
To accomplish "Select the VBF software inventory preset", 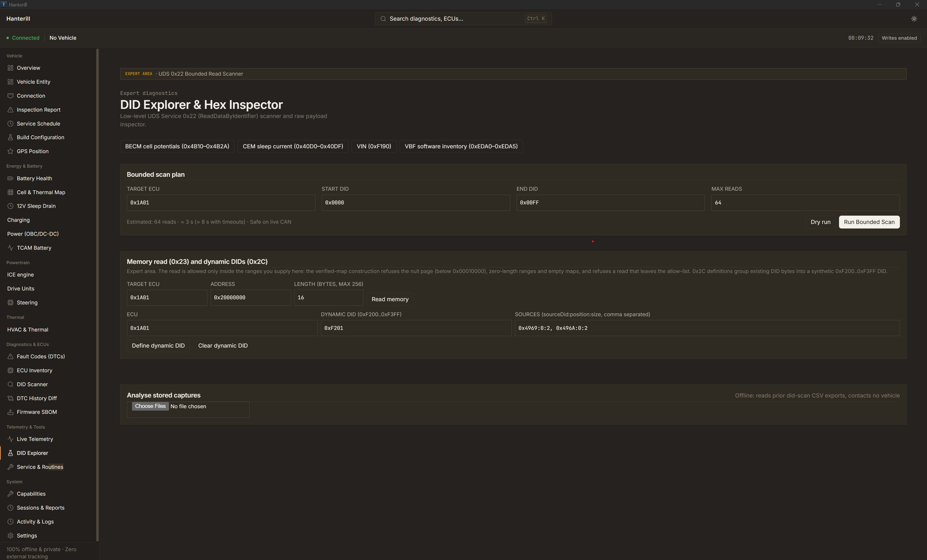I will point(461,146).
